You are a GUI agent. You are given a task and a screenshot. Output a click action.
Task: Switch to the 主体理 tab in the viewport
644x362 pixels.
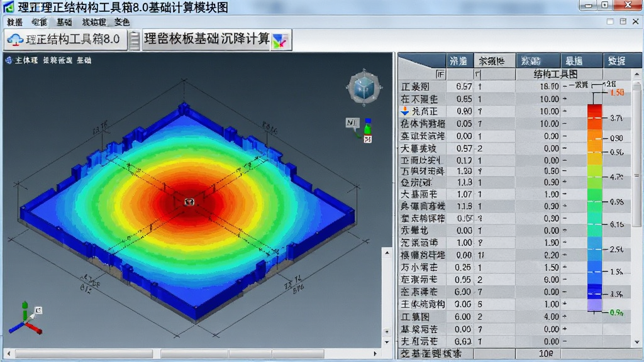pyautogui.click(x=26, y=60)
